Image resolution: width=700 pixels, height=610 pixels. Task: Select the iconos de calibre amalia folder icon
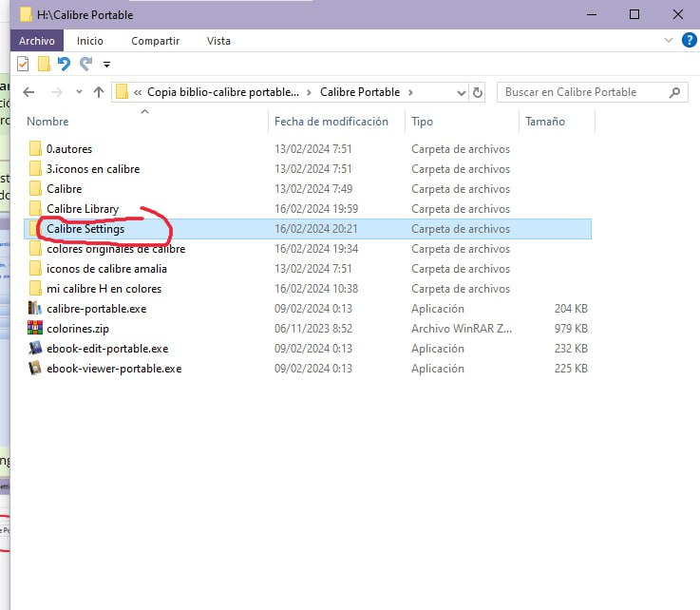point(35,268)
